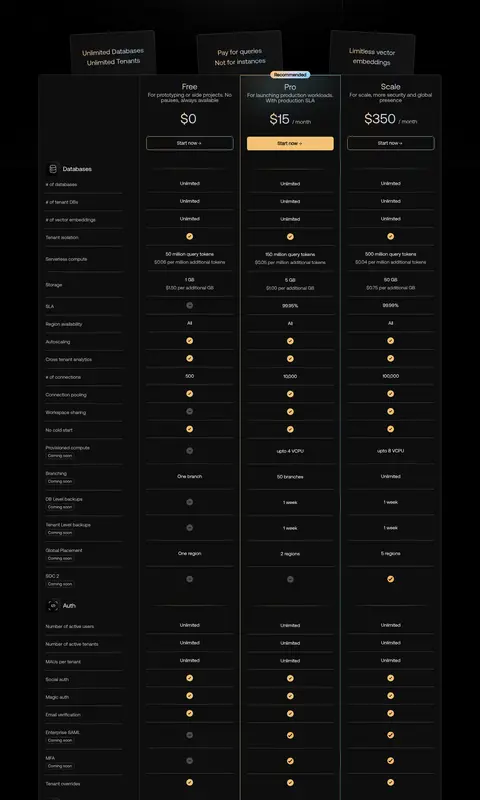Click Free plan SLA unavailable dash icon
The image size is (480, 800).
[x=190, y=306]
